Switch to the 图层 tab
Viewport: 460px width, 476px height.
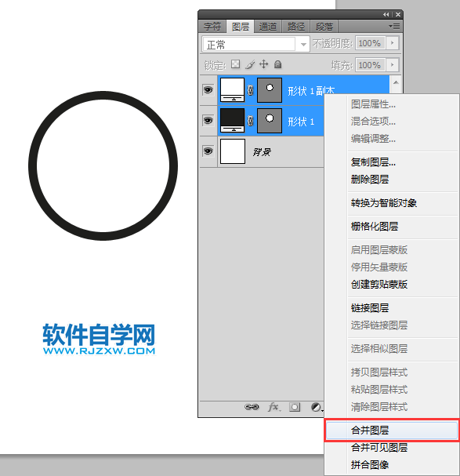(241, 27)
